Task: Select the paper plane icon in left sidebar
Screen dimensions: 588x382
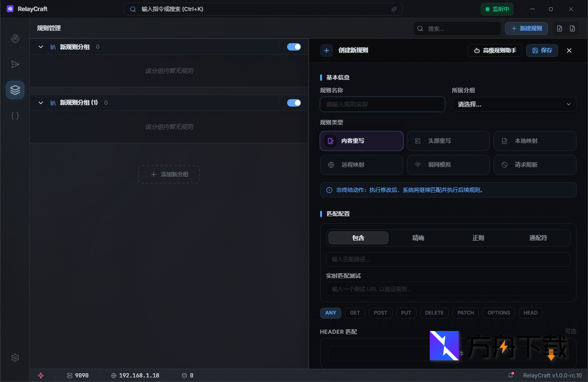Action: click(x=15, y=64)
